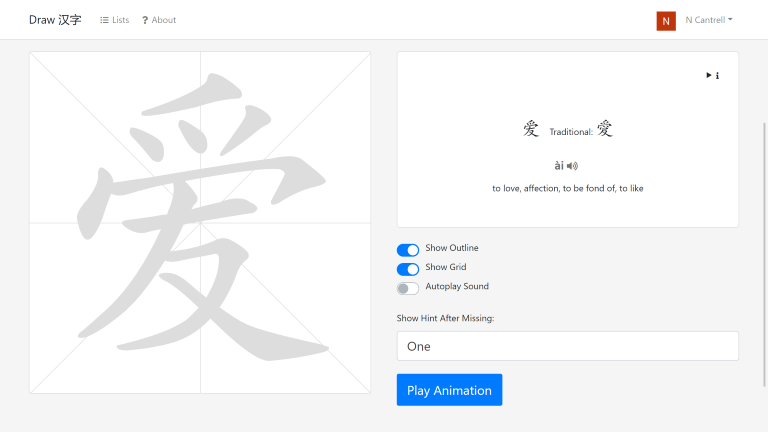Turn off the Show Grid switch
Image resolution: width=768 pixels, height=432 pixels.
click(x=408, y=269)
